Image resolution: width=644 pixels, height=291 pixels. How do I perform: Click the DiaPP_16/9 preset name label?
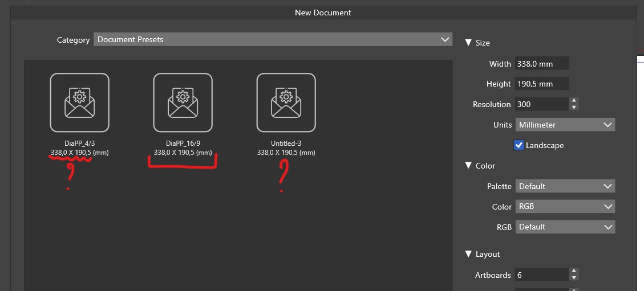click(183, 144)
